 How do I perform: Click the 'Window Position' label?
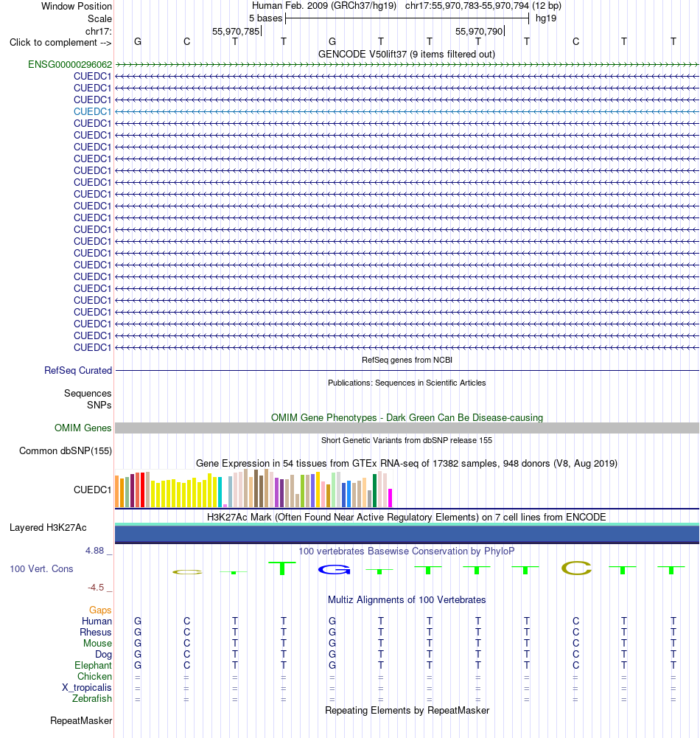[x=77, y=6]
